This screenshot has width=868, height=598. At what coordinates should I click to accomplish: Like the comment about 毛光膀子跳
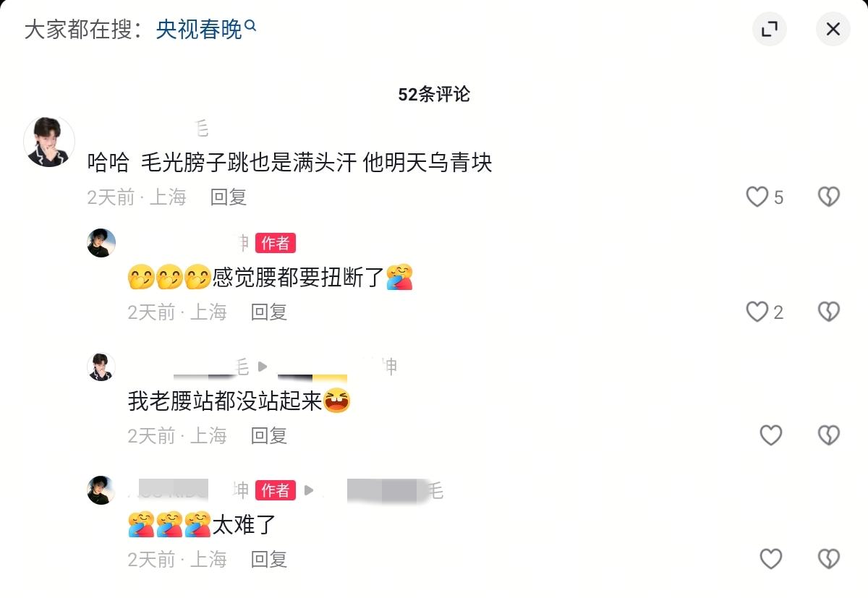(757, 197)
